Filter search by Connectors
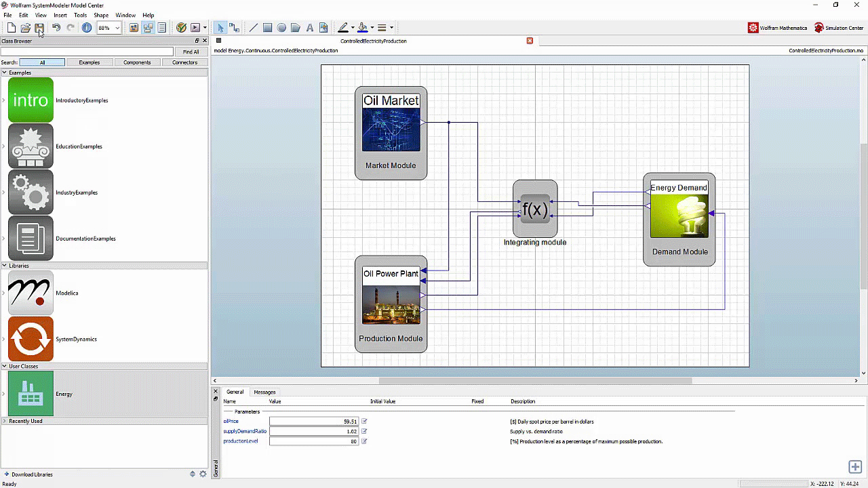 click(x=184, y=62)
